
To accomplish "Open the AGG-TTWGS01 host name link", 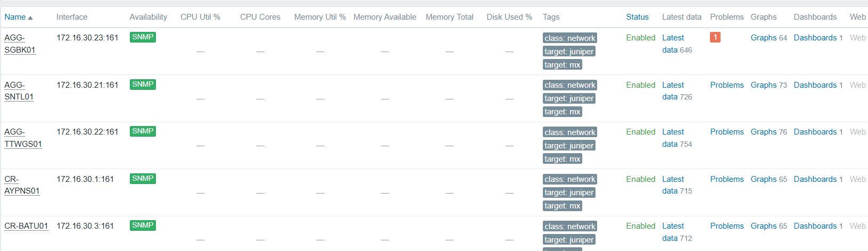I will click(23, 138).
